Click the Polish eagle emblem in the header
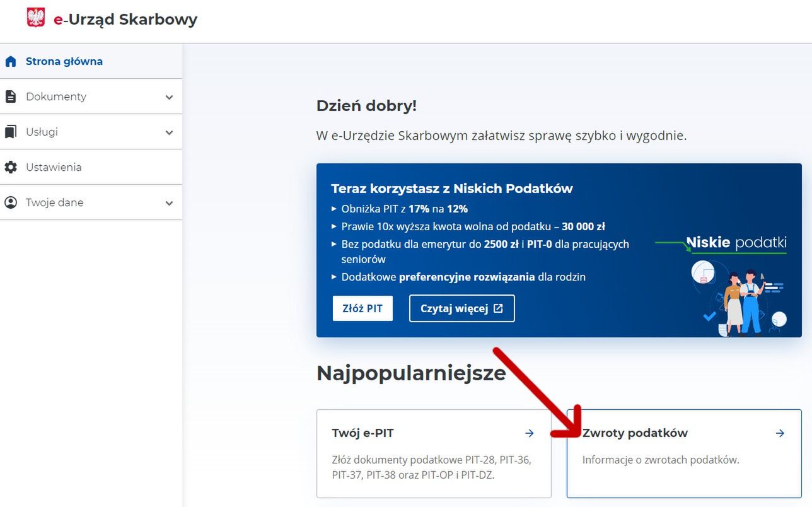812x507 pixels. click(x=36, y=19)
